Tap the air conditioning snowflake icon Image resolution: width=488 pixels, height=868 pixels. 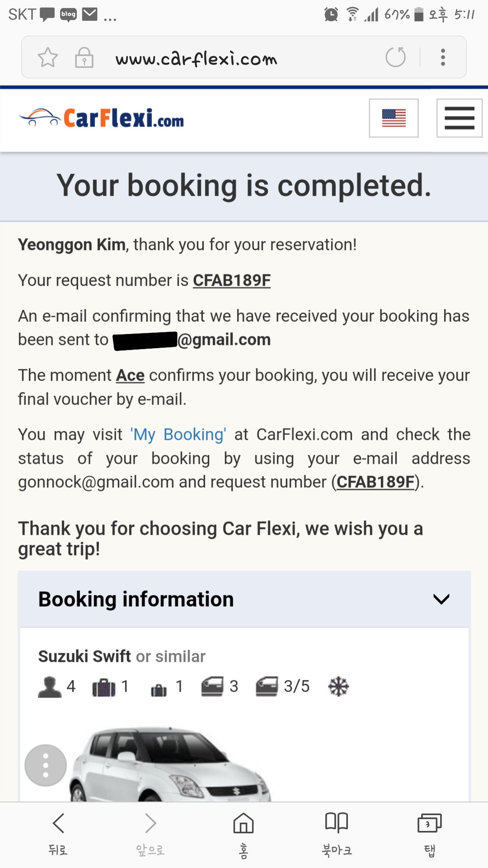pyautogui.click(x=338, y=686)
